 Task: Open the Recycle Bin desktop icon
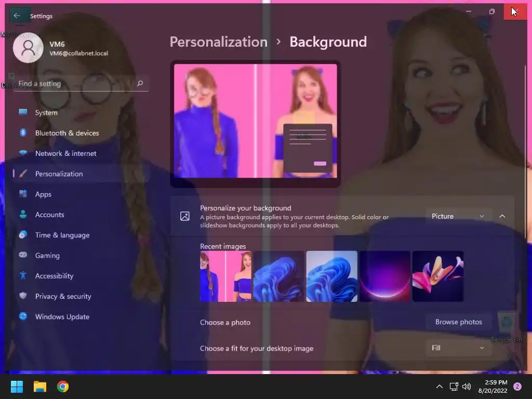507,326
